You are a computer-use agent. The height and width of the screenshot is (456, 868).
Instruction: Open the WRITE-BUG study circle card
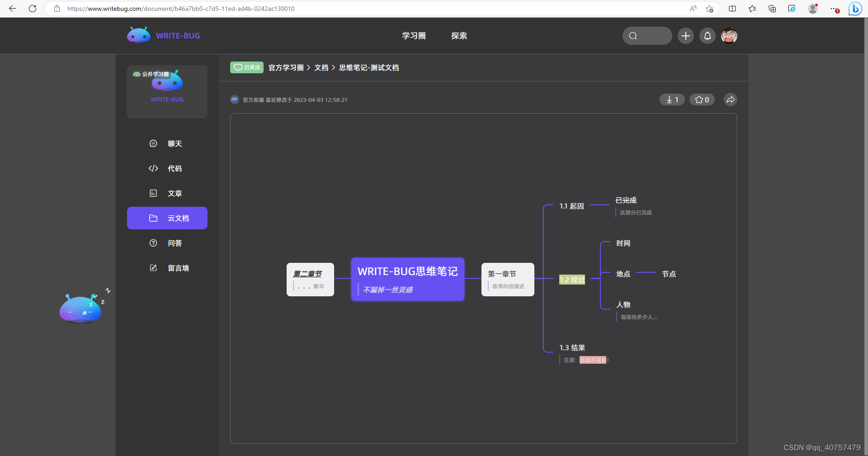coord(167,92)
